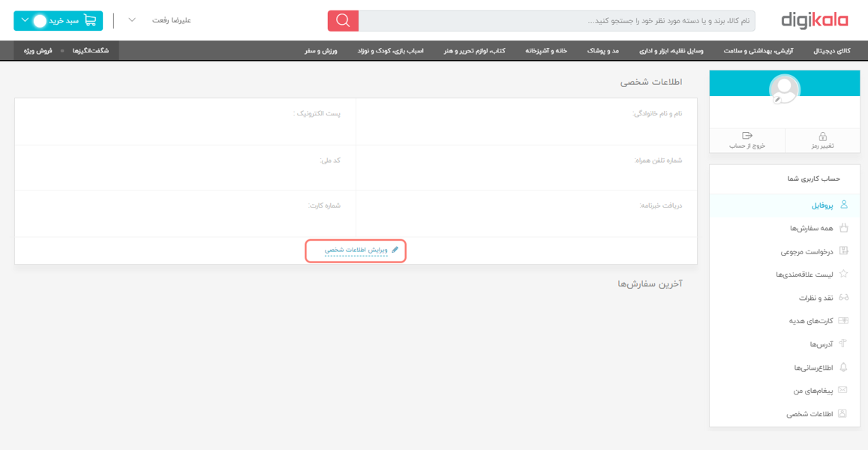The width and height of the screenshot is (868, 450).
Task: Open my messages envelope item
Action: [842, 391]
